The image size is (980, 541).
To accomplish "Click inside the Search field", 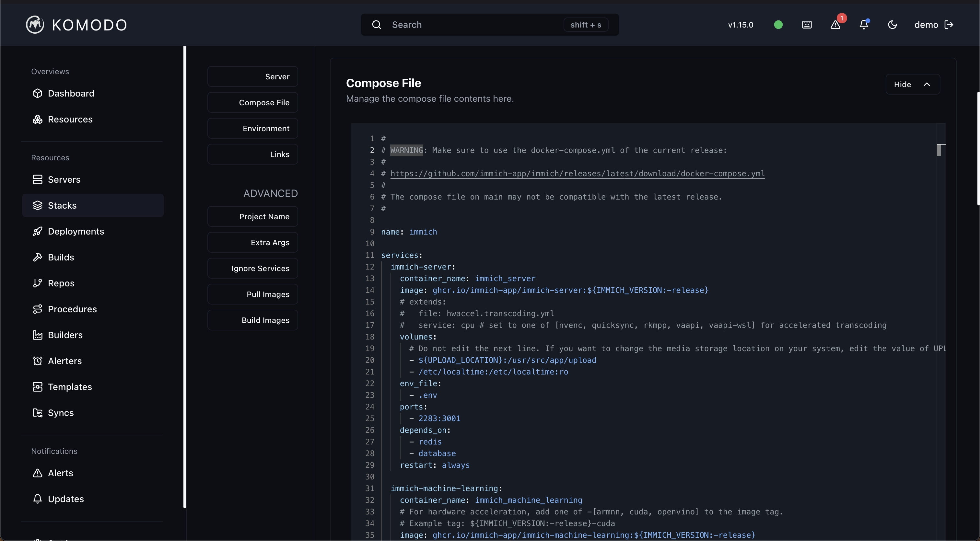I will coord(457,24).
